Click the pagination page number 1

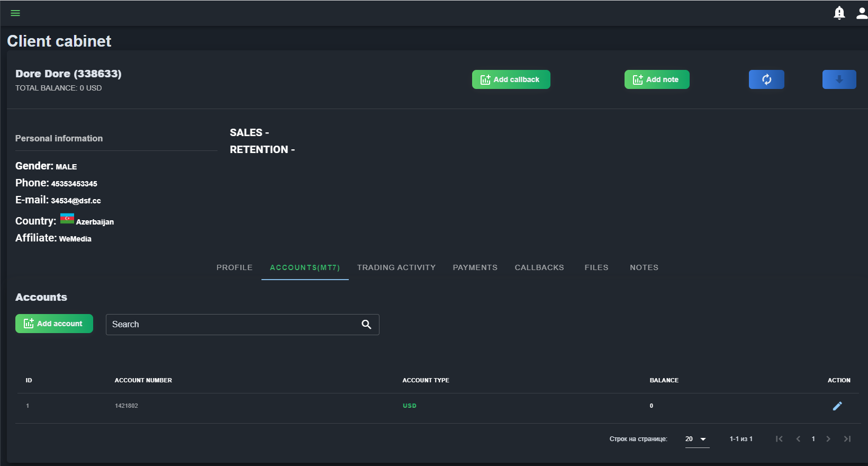coord(813,438)
